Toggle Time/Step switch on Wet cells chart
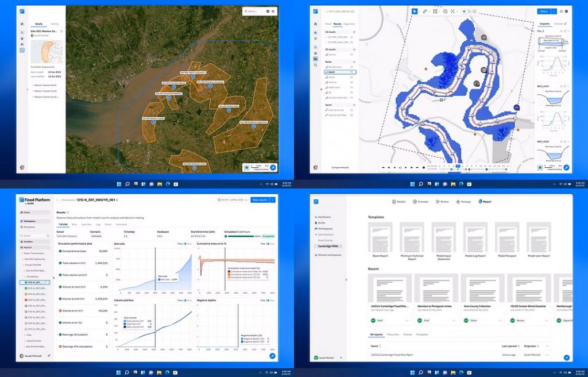The width and height of the screenshot is (588, 377). pyautogui.click(x=184, y=244)
